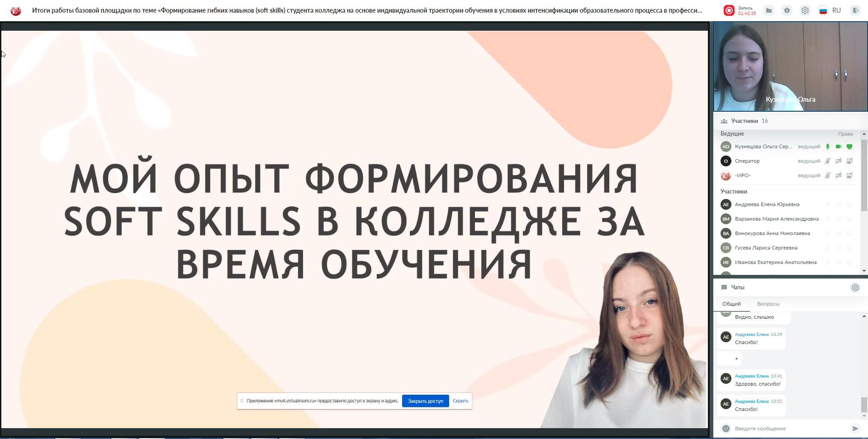Image resolution: width=868 pixels, height=439 pixels.
Task: Select participant Винокурова Анна Николаевна
Action: (773, 233)
